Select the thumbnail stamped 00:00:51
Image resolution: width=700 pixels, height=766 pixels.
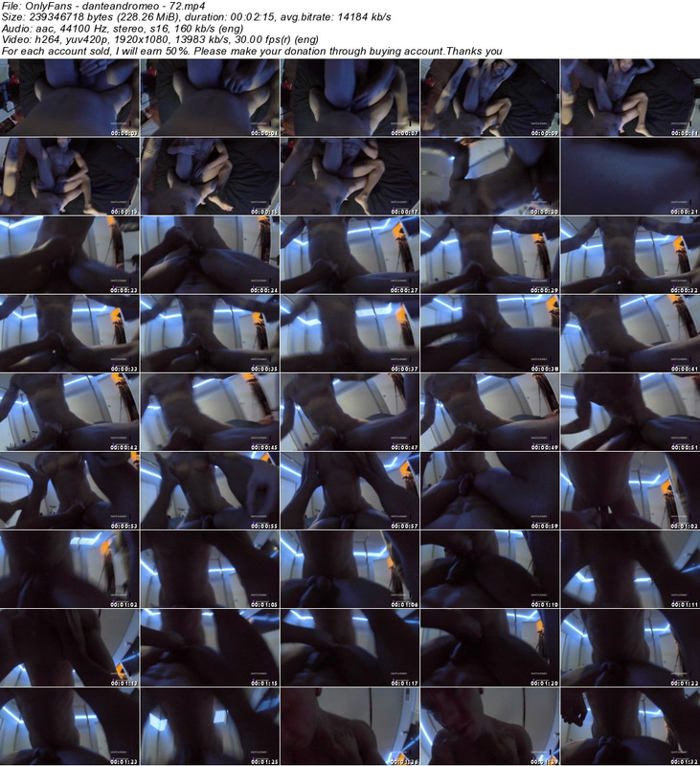(629, 411)
